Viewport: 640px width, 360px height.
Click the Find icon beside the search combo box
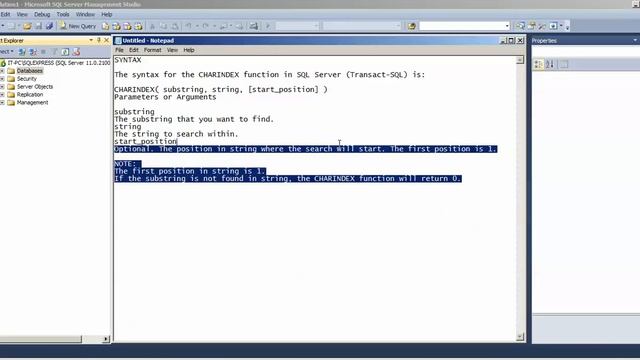(x=411, y=26)
